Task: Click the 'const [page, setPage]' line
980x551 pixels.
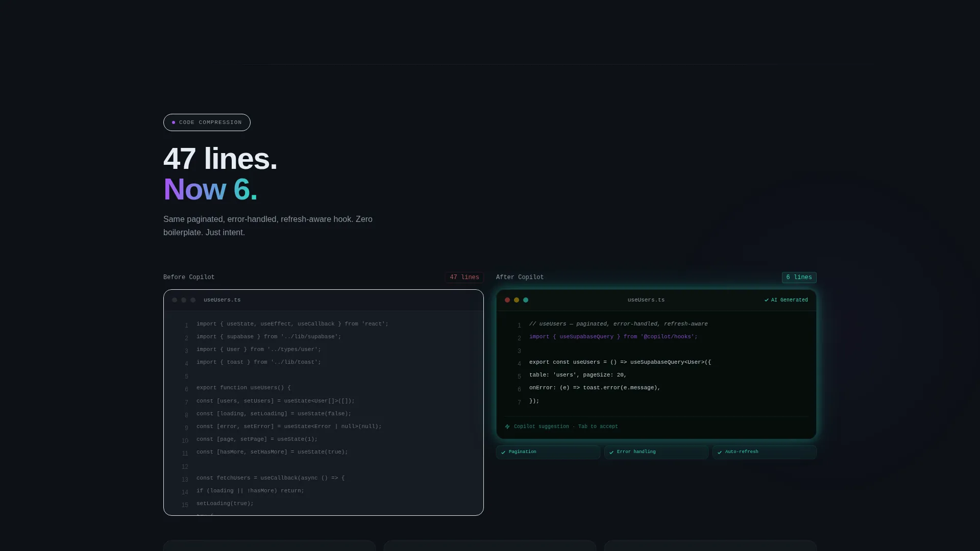Action: click(x=257, y=439)
